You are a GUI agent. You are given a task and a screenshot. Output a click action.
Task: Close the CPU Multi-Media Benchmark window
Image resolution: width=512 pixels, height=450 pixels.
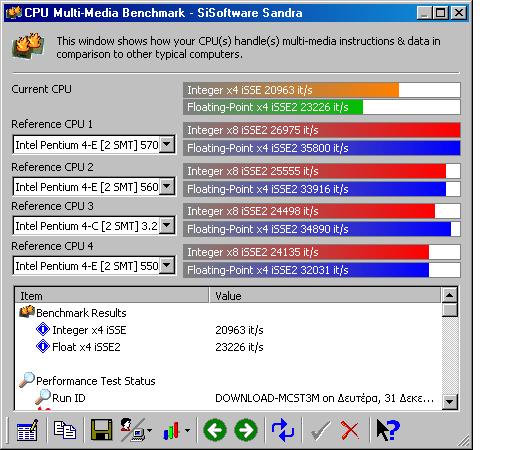tap(459, 13)
